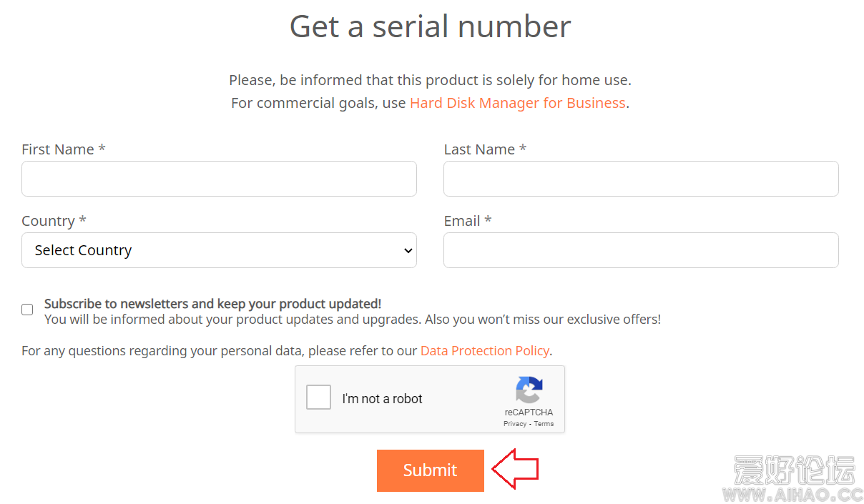Click the "Last Name *" field label
The height and width of the screenshot is (504, 864).
point(485,149)
